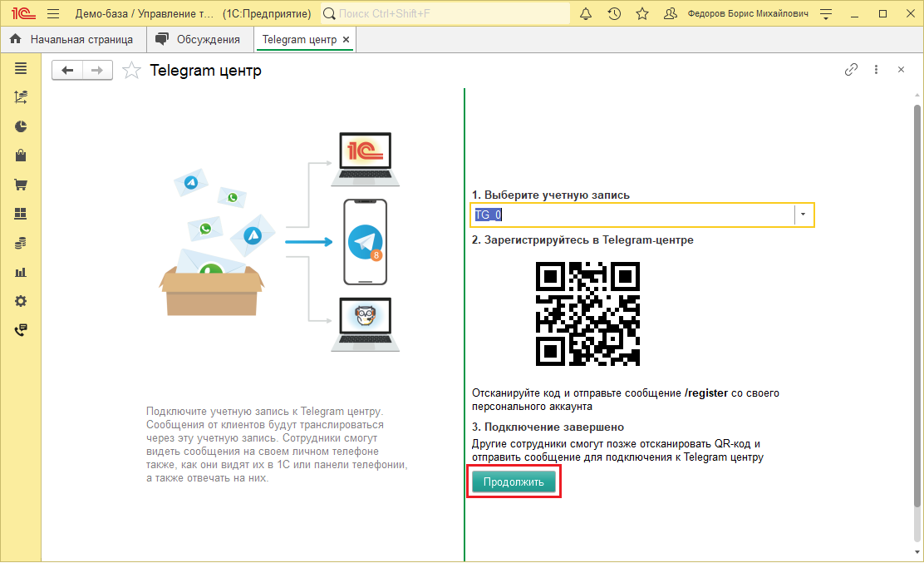Click the shopping cart icon in the sidebar

point(21,185)
